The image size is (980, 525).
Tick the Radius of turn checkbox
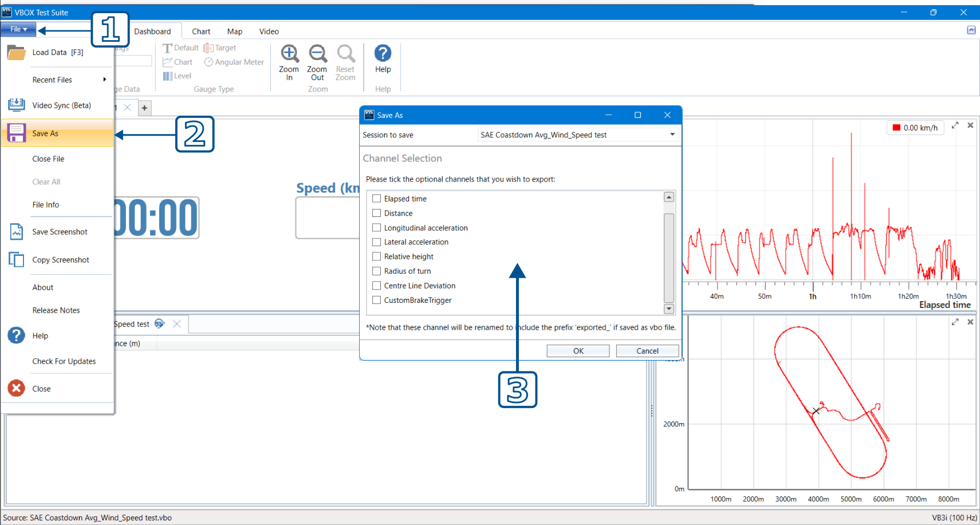(x=376, y=271)
